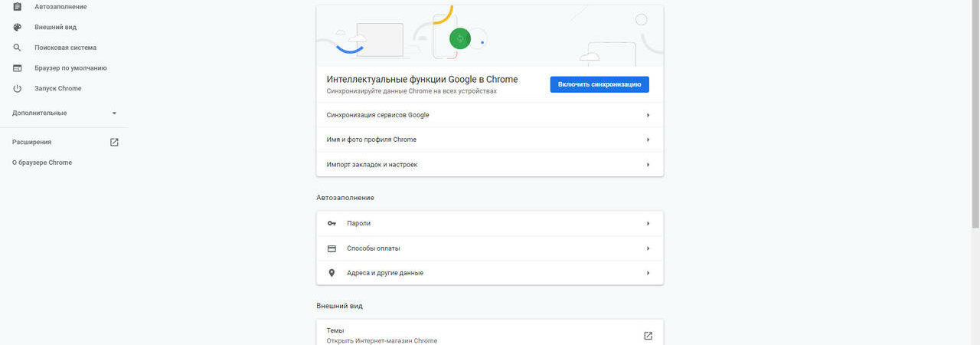The image size is (980, 345).
Task: Click arrow on Адреса и другие данные row
Action: click(648, 273)
